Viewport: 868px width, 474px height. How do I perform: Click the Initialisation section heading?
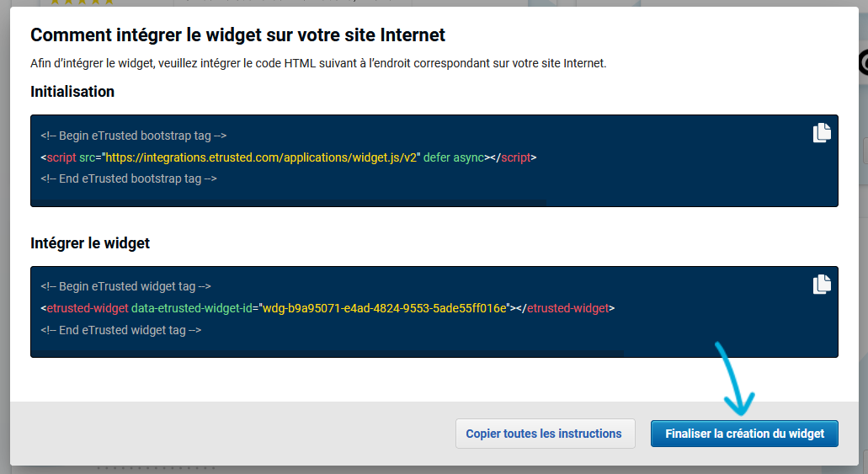72,92
